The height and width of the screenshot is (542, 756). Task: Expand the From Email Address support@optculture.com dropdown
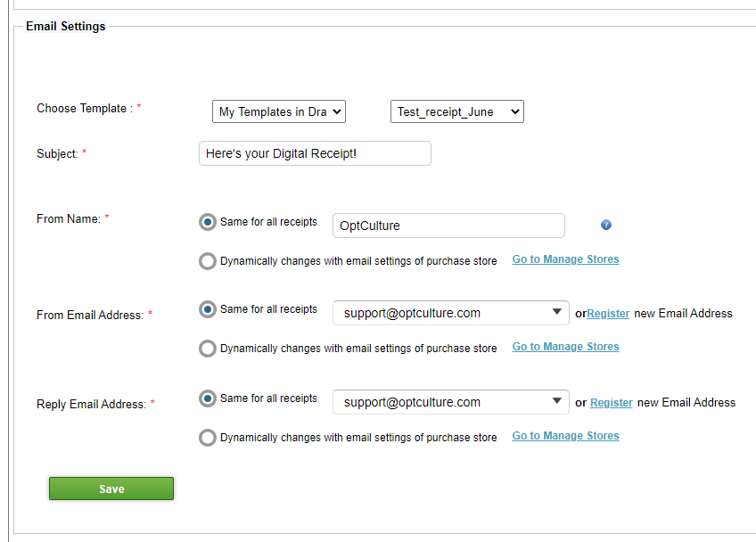pos(451,313)
